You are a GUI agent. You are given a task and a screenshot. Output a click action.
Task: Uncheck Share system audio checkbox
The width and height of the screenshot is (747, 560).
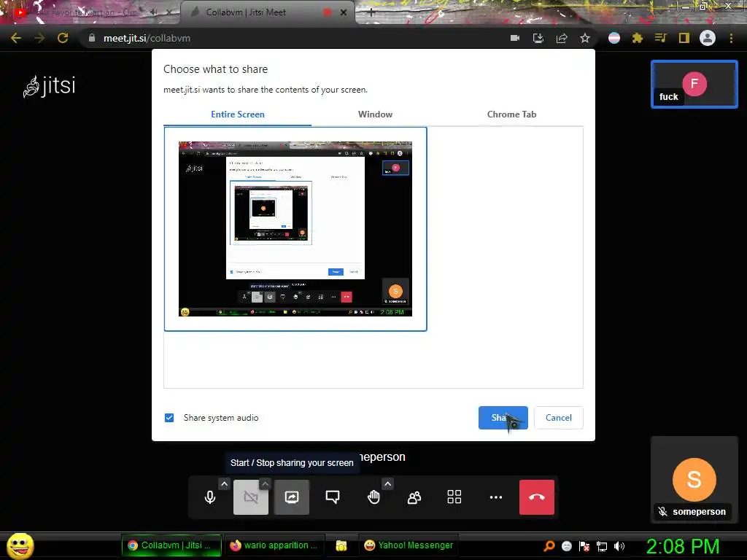tap(169, 418)
